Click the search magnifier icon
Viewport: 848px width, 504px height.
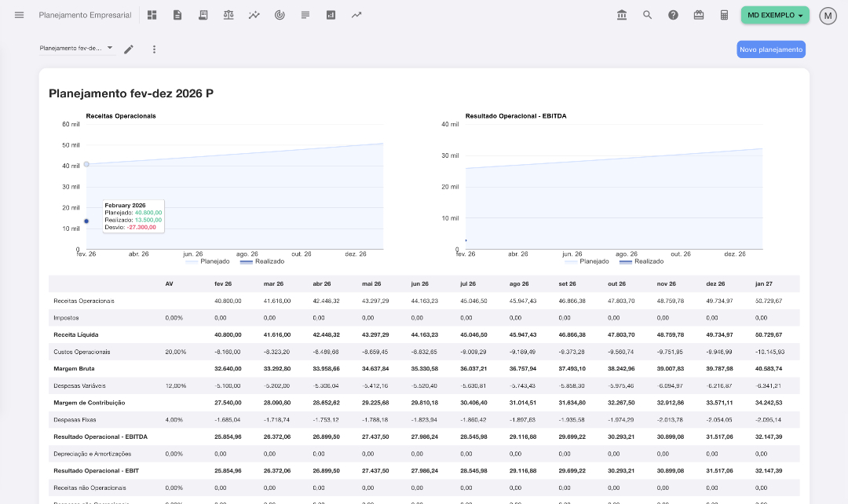tap(648, 15)
